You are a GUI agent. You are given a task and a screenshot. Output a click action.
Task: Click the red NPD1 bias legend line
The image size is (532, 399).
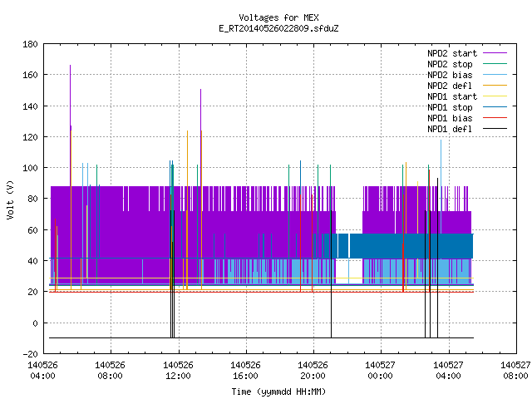495,118
